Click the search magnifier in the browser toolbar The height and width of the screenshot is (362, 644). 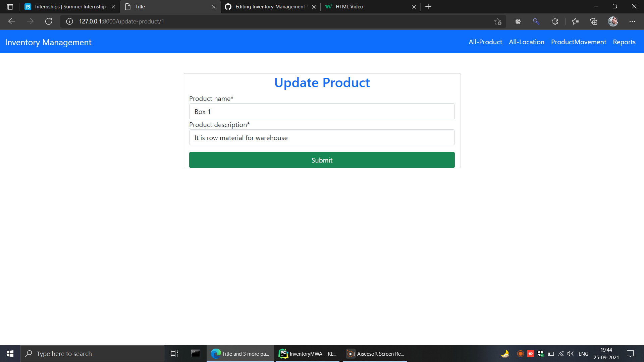(536, 21)
